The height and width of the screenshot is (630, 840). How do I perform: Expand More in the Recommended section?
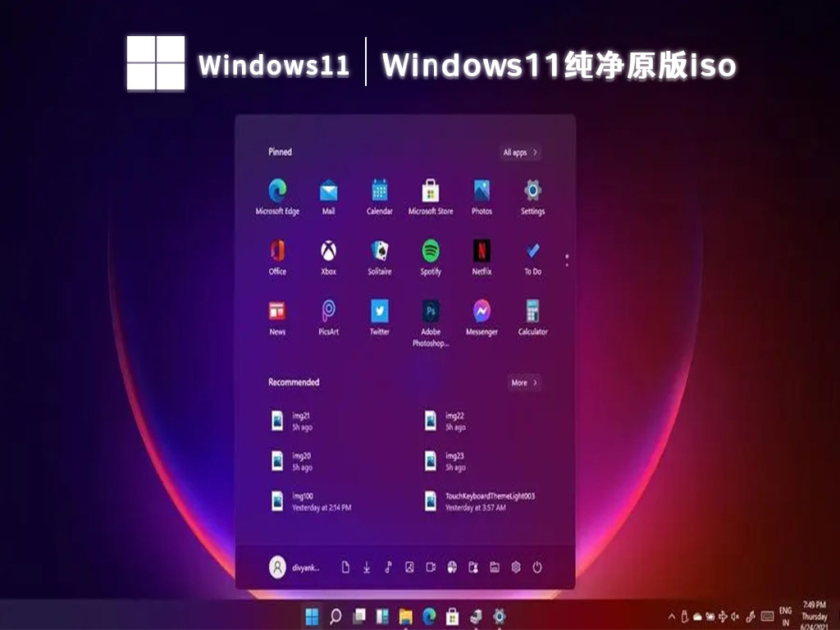523,382
